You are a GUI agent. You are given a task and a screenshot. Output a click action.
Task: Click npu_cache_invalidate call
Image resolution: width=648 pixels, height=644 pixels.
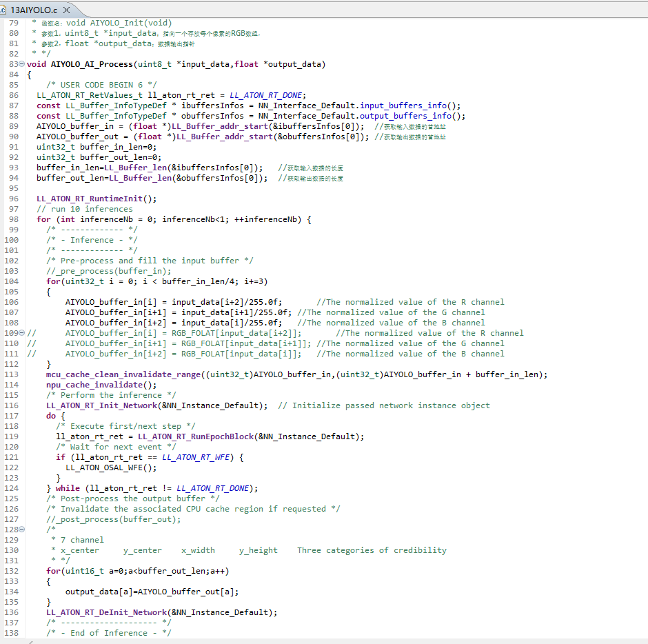(x=94, y=385)
